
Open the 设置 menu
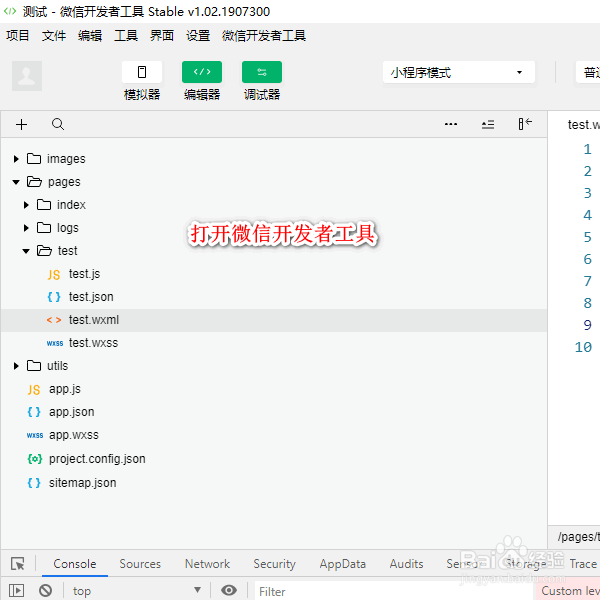coord(198,36)
